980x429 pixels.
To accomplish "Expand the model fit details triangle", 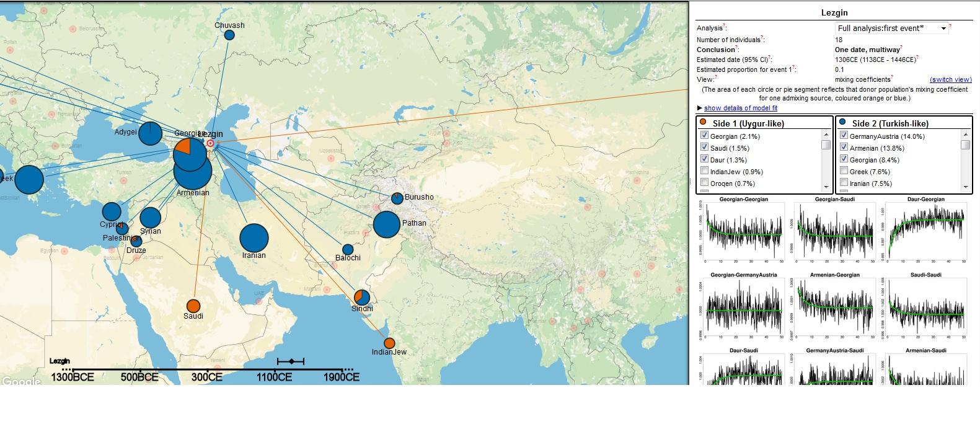I will click(x=700, y=108).
